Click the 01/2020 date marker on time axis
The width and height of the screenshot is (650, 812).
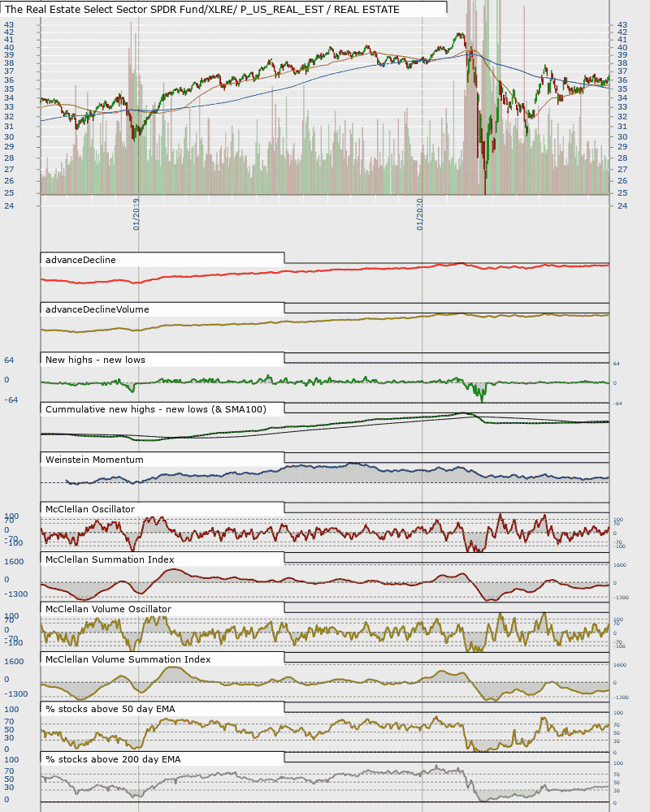point(419,214)
